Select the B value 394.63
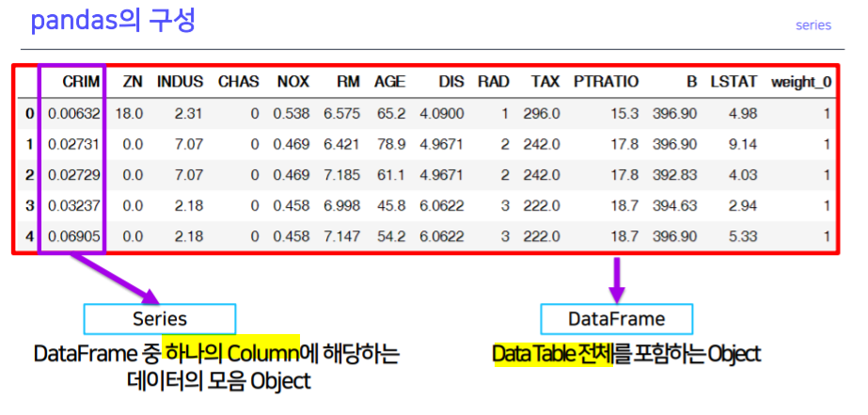This screenshot has height=415, width=868. (x=675, y=205)
